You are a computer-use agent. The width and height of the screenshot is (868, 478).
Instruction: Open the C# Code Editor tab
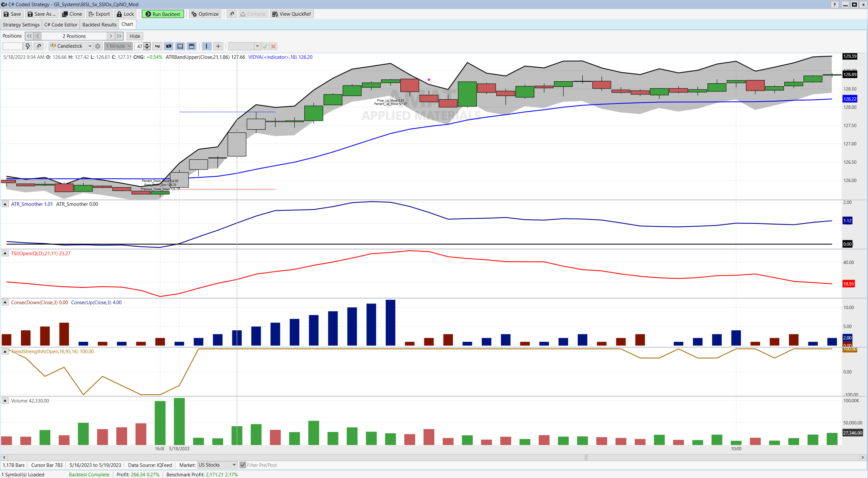tap(61, 25)
